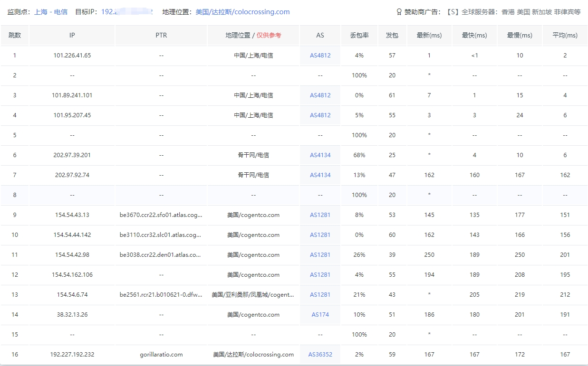This screenshot has width=588, height=366.
Task: Click IP address 154.54.162.106
Action: tap(72, 275)
